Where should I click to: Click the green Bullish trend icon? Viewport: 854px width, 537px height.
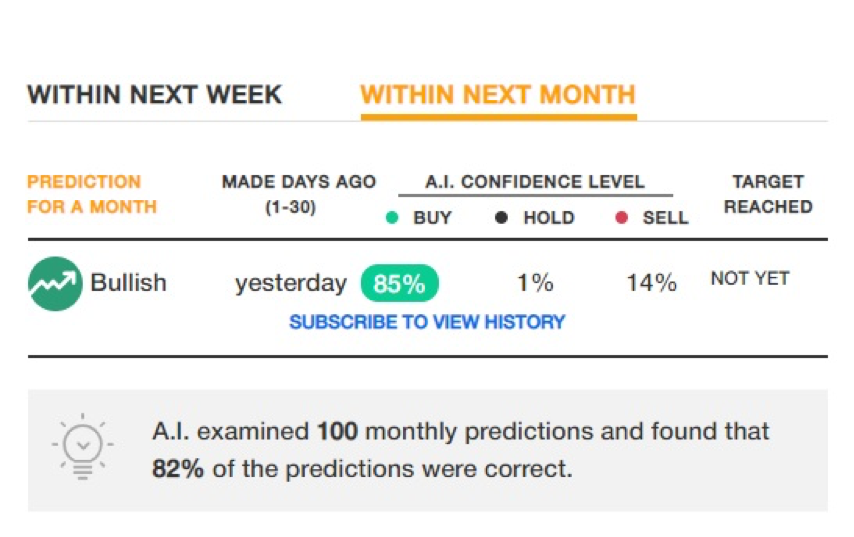click(55, 283)
